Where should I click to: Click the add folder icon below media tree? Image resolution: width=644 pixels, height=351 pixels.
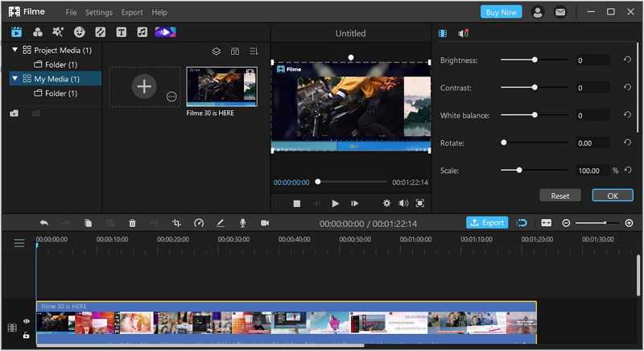14,114
